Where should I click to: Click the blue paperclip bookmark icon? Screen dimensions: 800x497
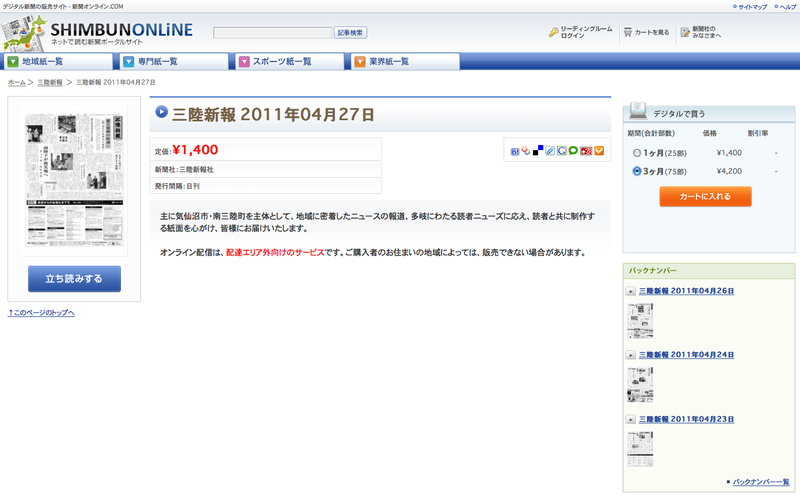[x=550, y=151]
